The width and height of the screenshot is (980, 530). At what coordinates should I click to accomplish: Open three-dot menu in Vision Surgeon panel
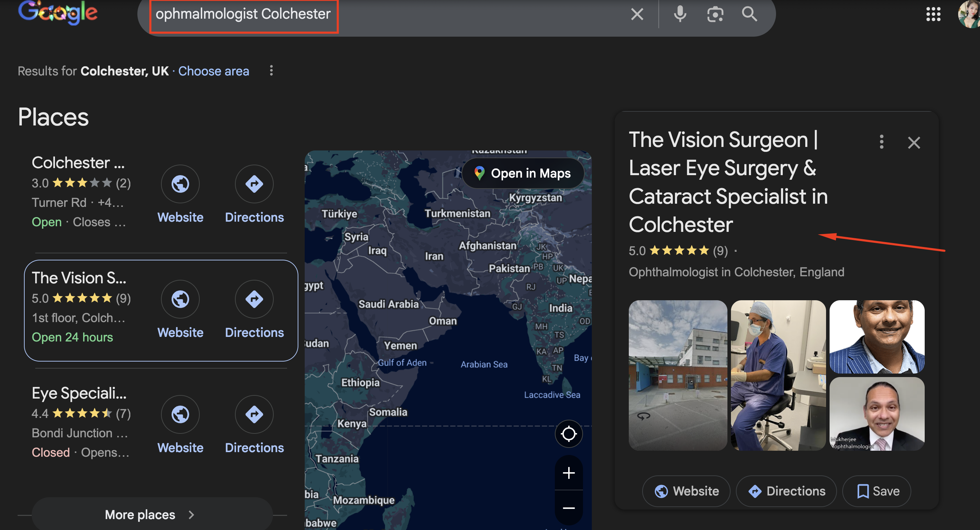(x=881, y=142)
